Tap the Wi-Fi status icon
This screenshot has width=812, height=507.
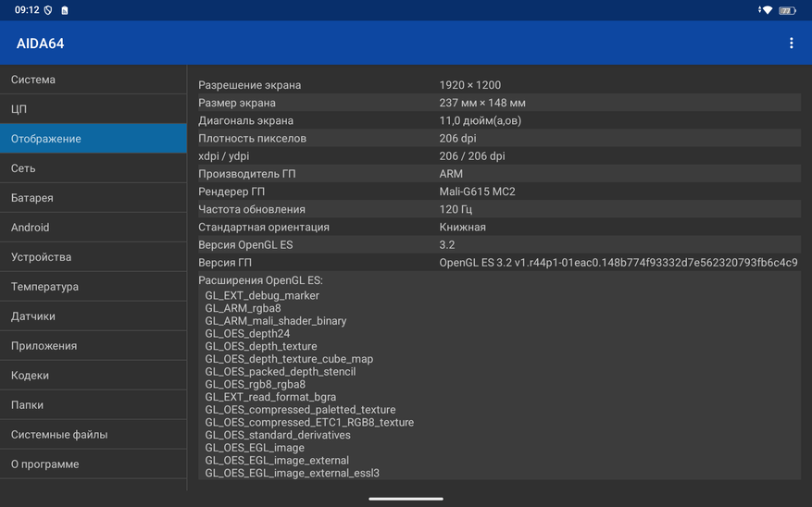pos(766,10)
